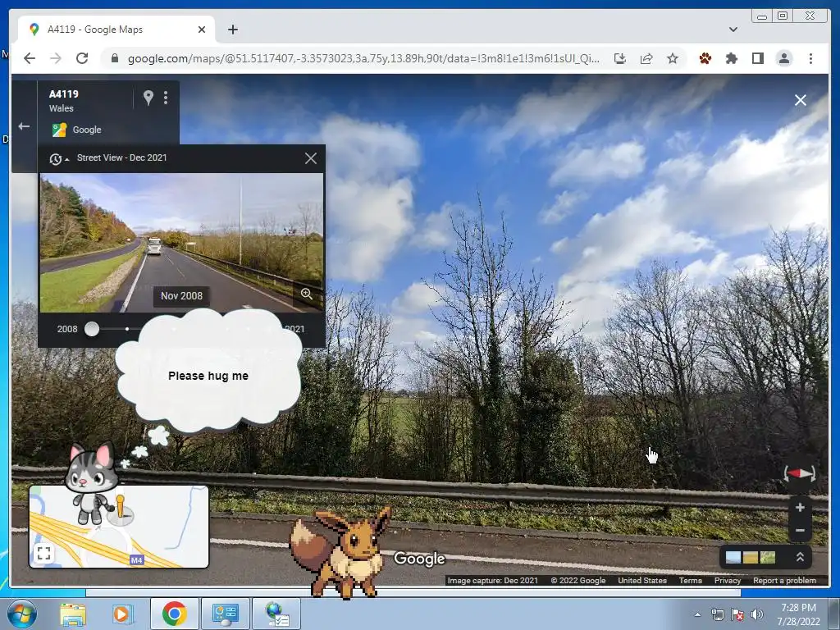Viewport: 840px width, 630px height.
Task: Open the paw print extension
Action: click(x=705, y=58)
